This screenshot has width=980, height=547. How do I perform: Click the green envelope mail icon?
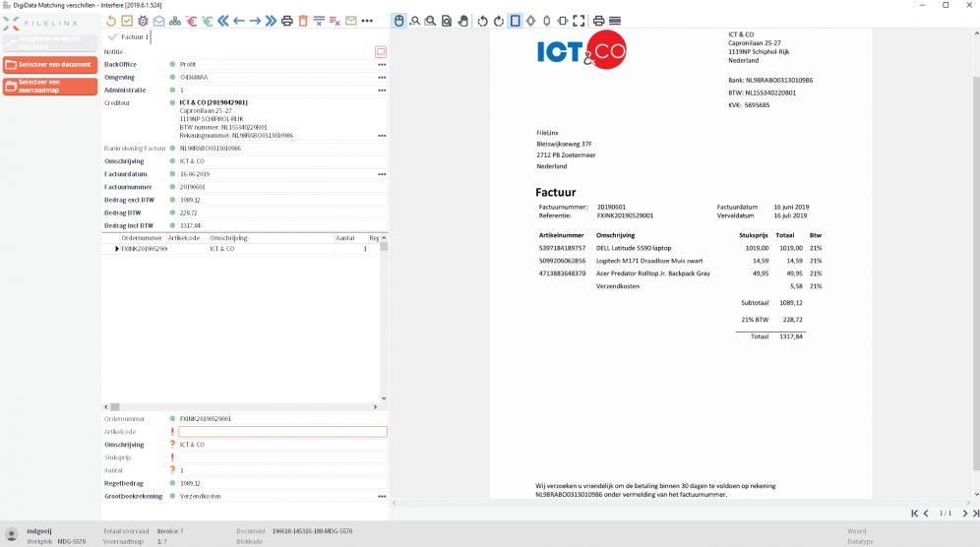click(351, 21)
